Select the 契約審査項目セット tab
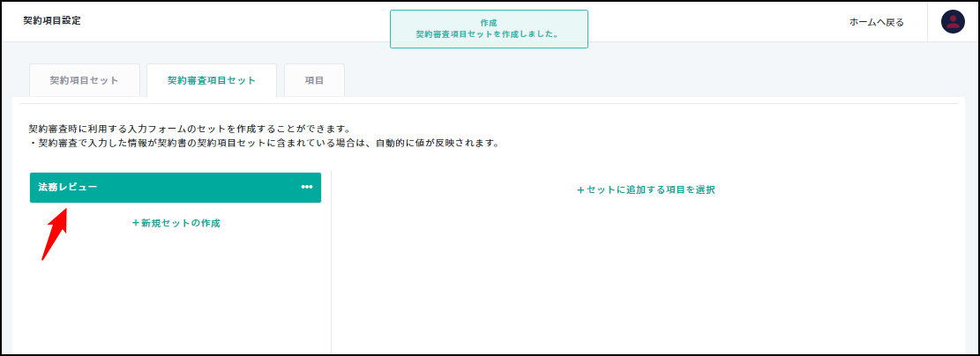This screenshot has height=356, width=980. coord(211,80)
